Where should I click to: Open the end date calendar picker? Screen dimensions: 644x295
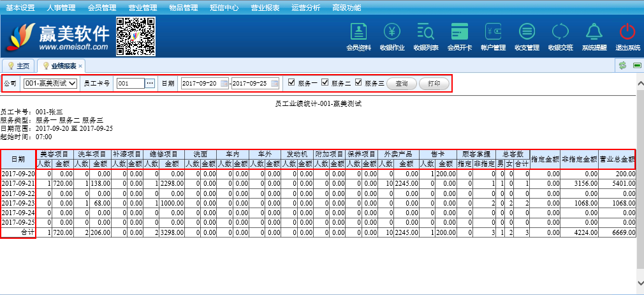click(275, 83)
